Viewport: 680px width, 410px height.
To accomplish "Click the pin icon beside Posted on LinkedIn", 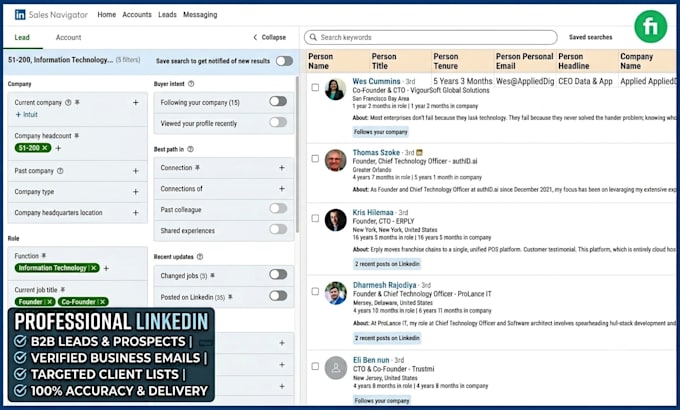I will [x=230, y=297].
